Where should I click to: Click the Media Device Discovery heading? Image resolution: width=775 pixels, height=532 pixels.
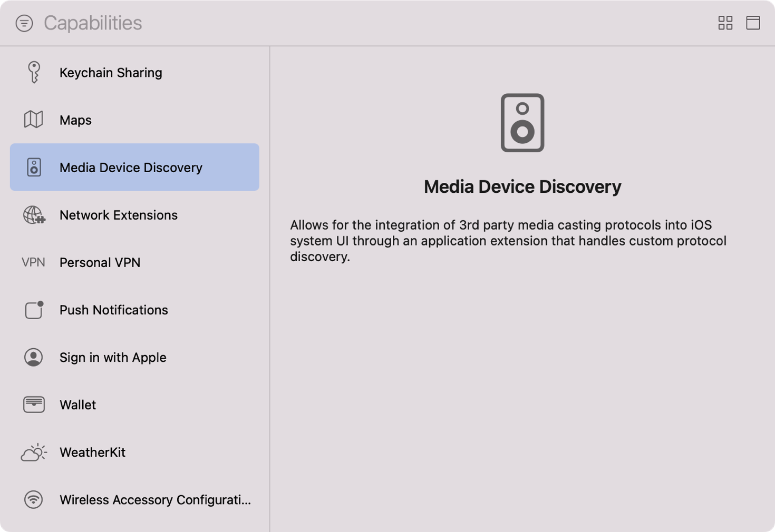coord(522,186)
